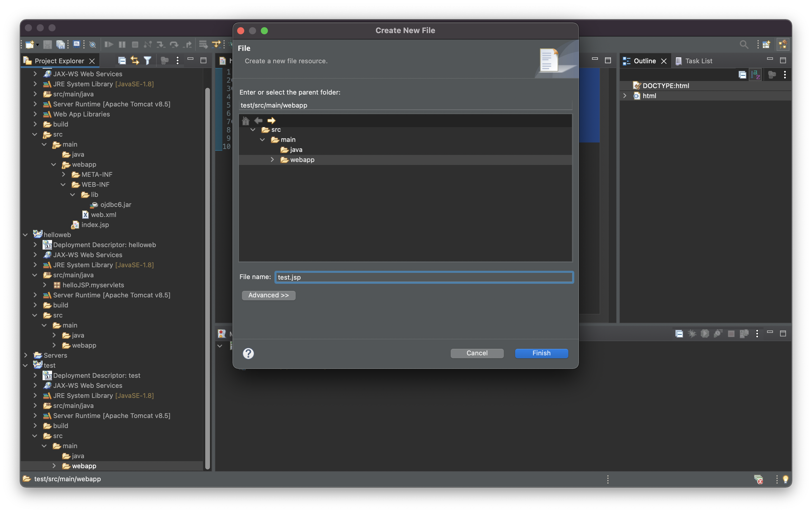Click the Link with Editor icon
This screenshot has height=512, width=812.
click(135, 61)
